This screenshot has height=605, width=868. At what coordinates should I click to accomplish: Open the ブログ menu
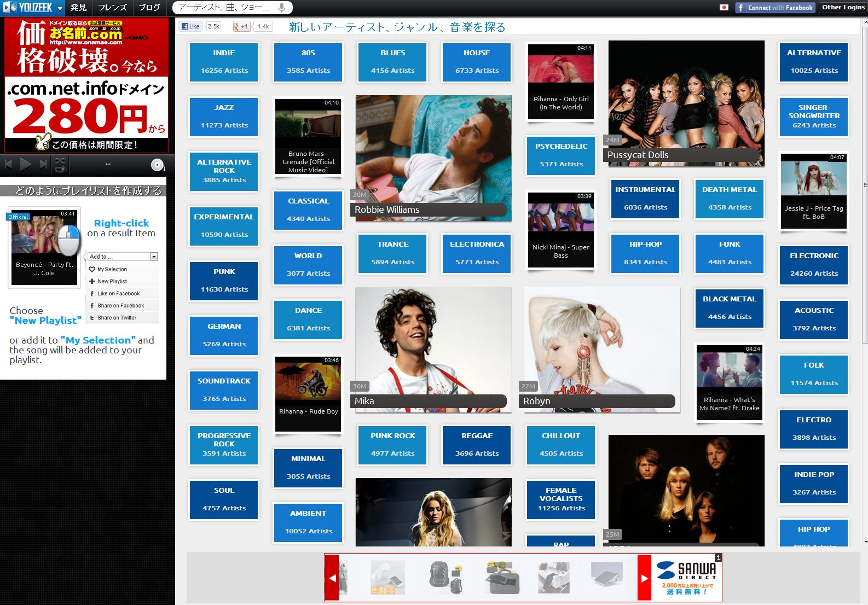[x=149, y=8]
